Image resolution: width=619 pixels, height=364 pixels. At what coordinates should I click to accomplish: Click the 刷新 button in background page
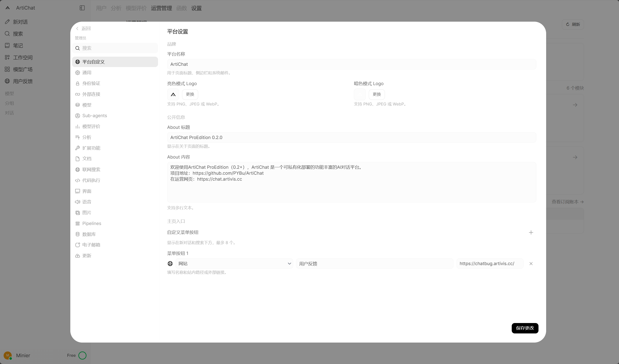[x=573, y=25]
